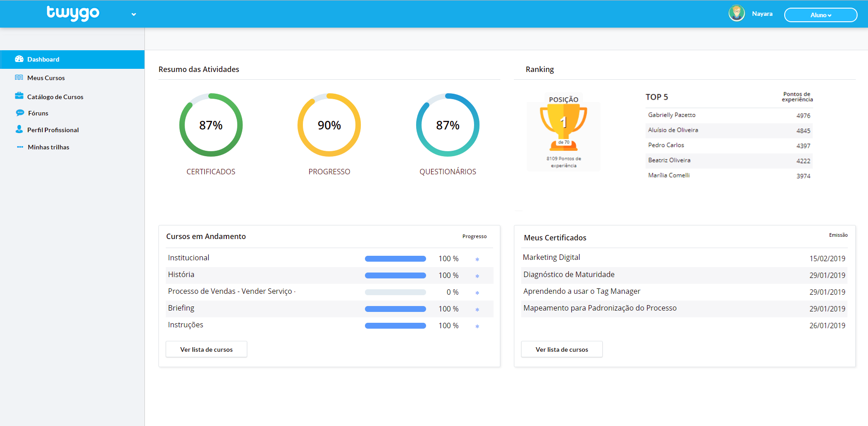This screenshot has width=868, height=426.
Task: Click the Fóruns chat bubble icon
Action: (x=20, y=113)
